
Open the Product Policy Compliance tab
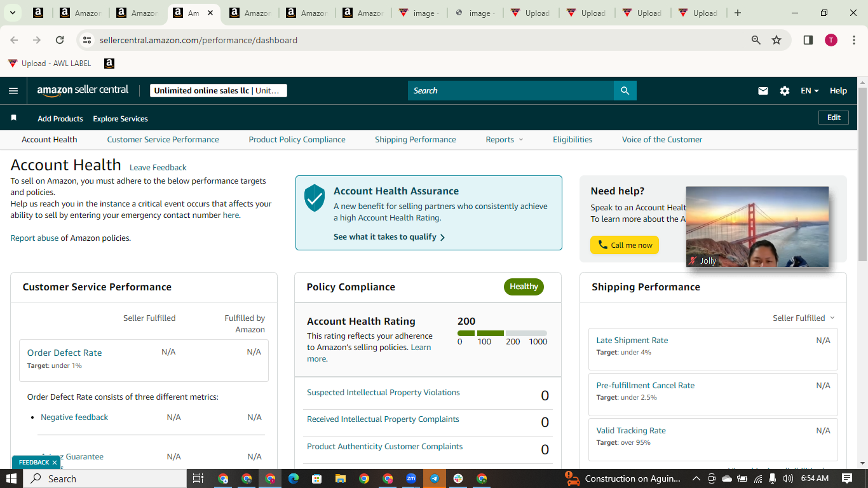click(297, 140)
